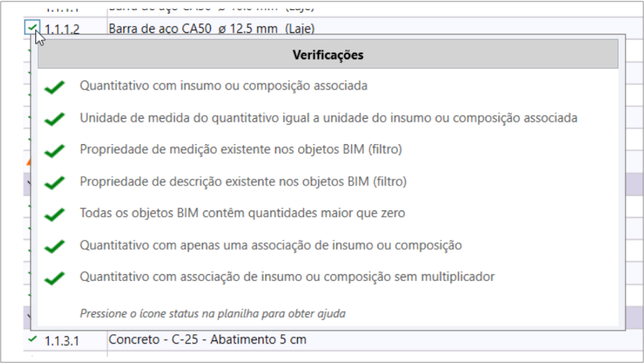Click the check for "sem multiplicador" verification
644x363 pixels.
point(54,278)
